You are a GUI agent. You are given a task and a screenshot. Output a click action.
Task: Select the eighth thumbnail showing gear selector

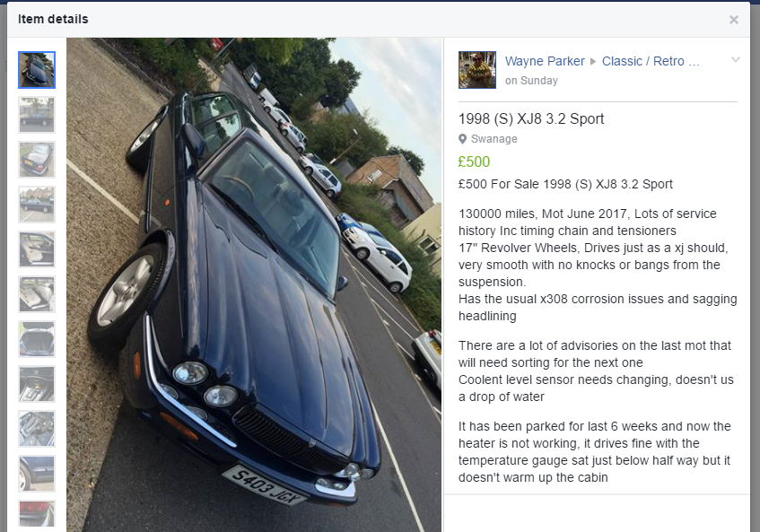click(x=37, y=384)
